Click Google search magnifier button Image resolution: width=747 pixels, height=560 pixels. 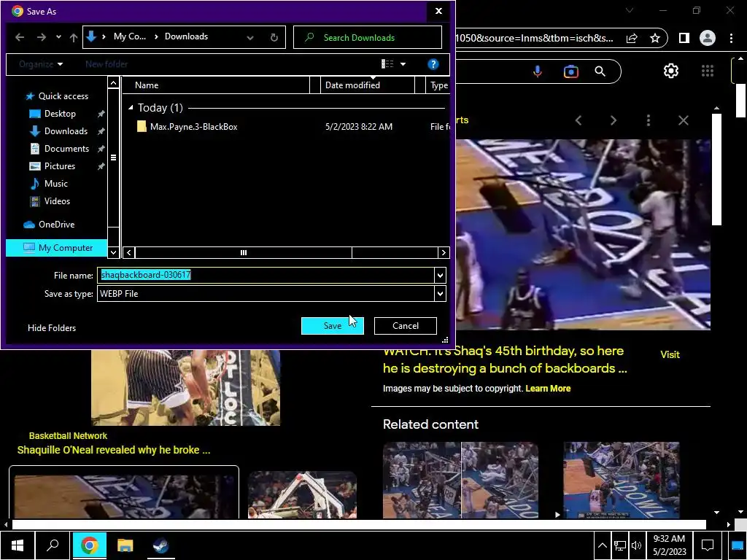(600, 71)
